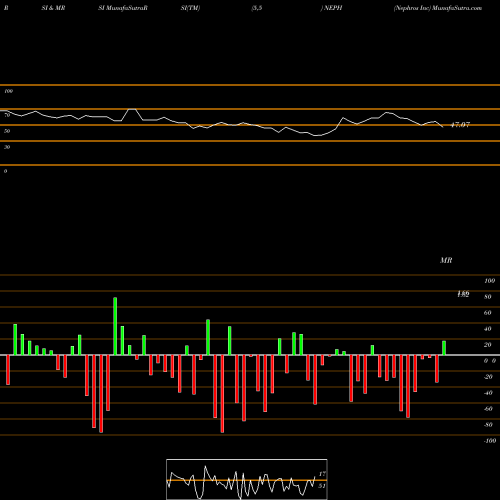Click the '60' label on MR axis
Image resolution: width=500 pixels, height=500 pixels.
pos(488,313)
